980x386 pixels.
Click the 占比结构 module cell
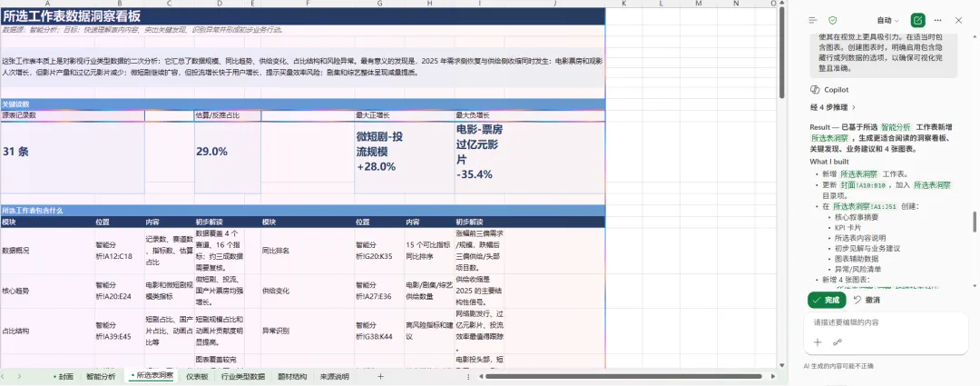coord(47,331)
